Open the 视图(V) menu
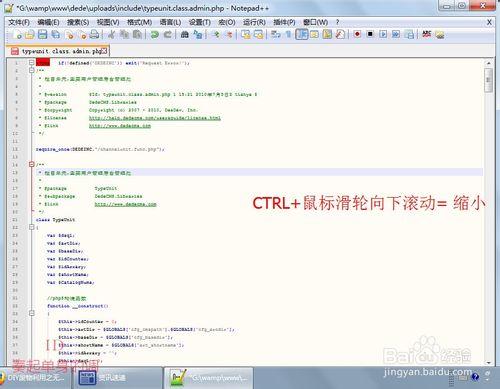500x389 pixels. point(108,22)
